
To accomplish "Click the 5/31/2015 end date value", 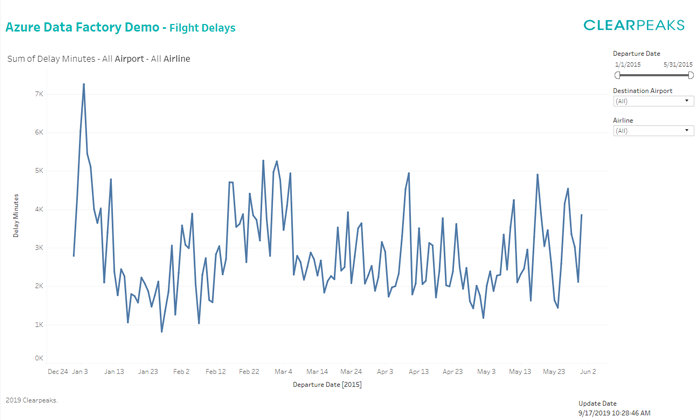I will 678,65.
